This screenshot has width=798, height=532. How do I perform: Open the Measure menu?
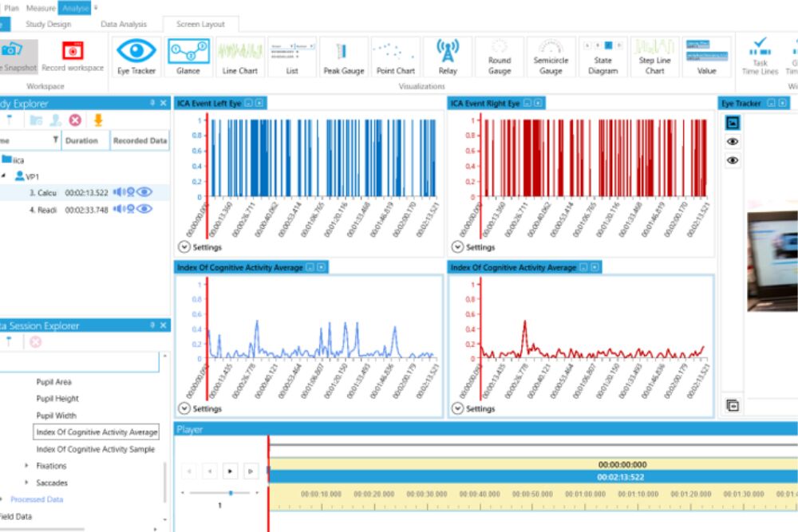pos(41,8)
